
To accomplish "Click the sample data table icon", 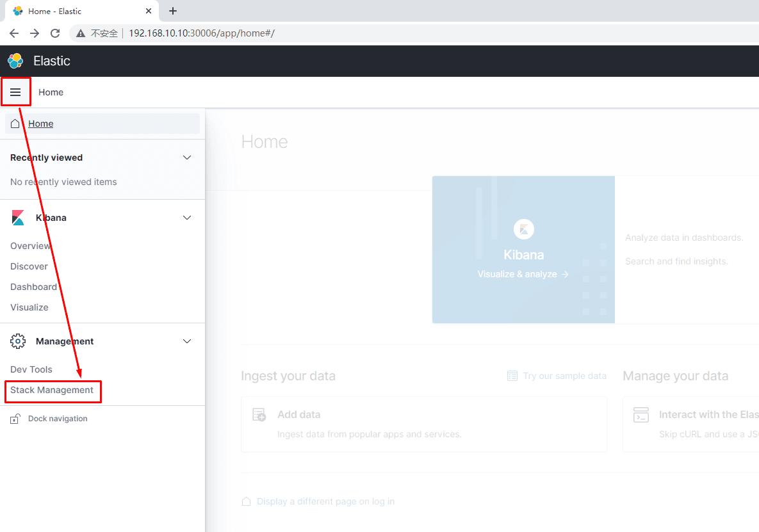I will click(512, 376).
